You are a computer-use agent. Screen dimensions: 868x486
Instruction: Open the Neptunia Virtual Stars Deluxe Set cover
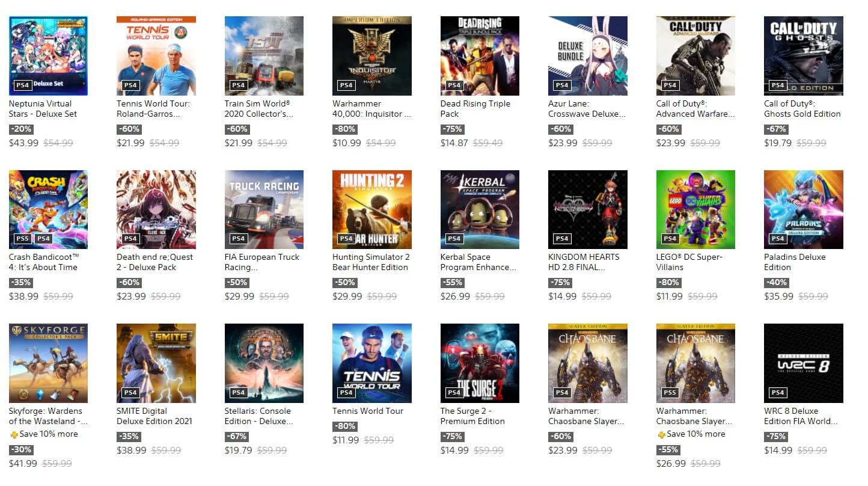click(48, 56)
